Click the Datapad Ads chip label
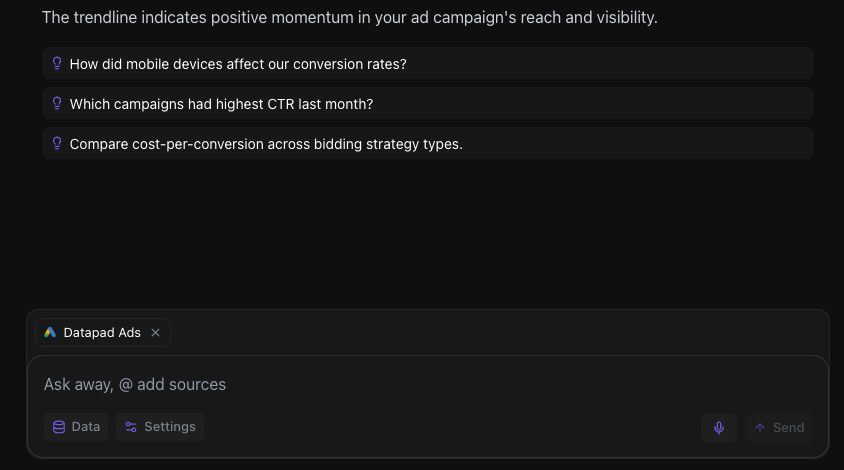844x470 pixels. [102, 333]
